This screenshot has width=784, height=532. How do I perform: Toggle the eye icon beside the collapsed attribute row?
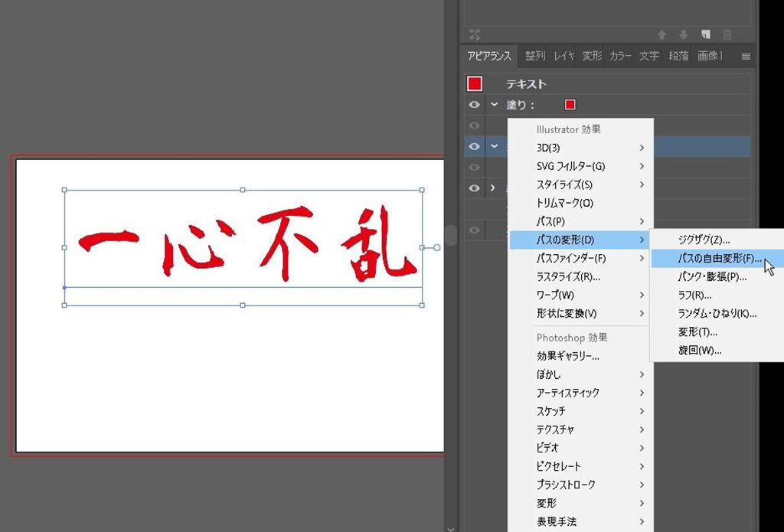474,188
